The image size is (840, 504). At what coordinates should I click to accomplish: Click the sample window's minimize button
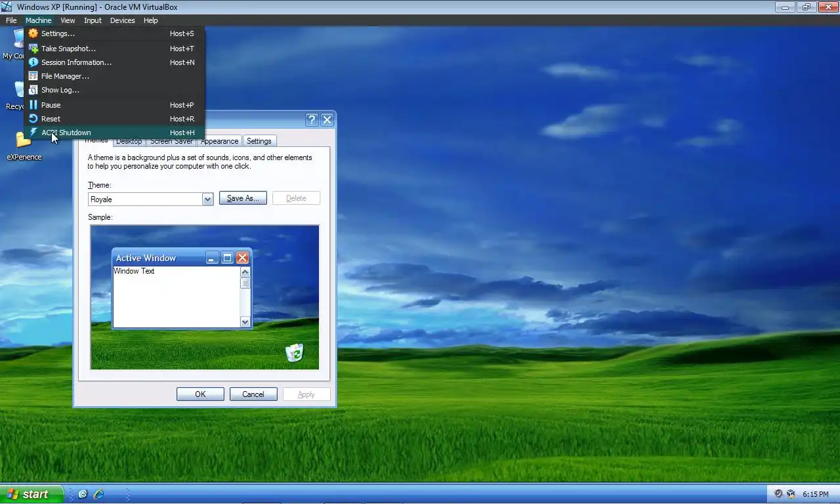tap(212, 258)
